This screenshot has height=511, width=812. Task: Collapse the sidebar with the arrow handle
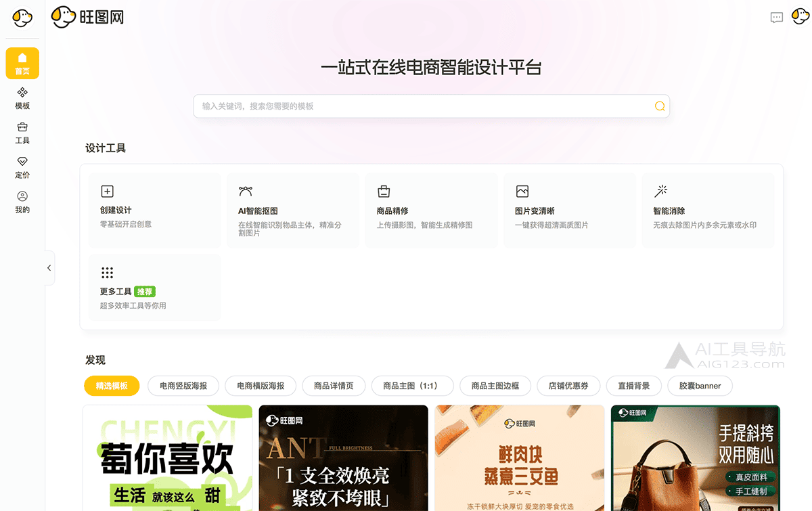coord(49,268)
